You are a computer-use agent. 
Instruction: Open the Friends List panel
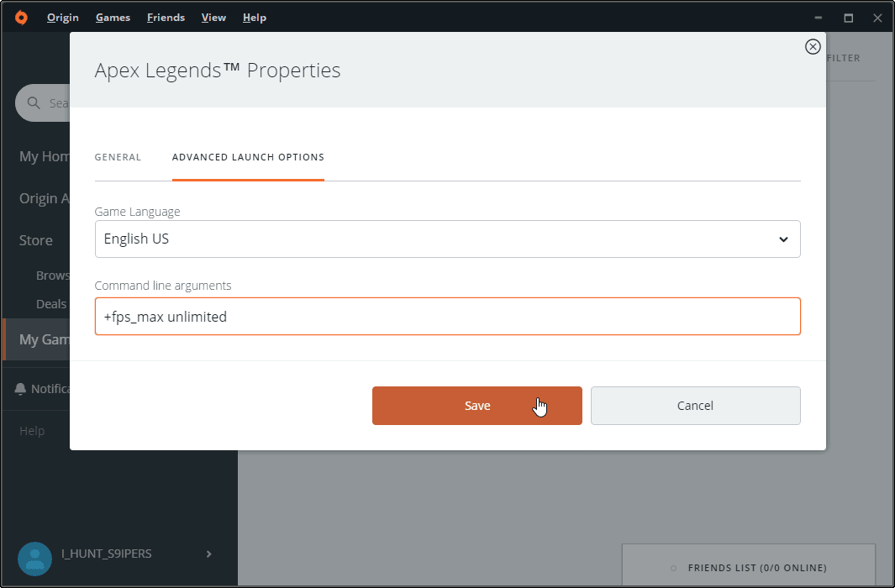(x=748, y=564)
